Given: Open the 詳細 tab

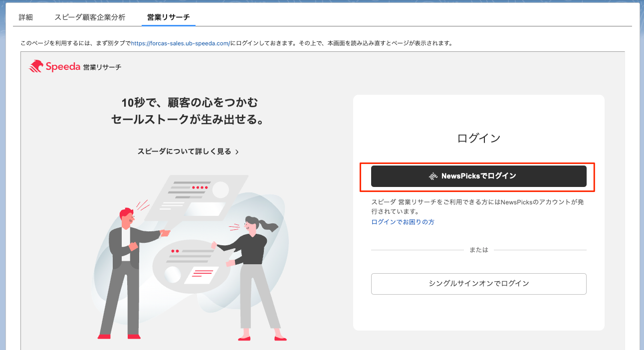Looking at the screenshot, I should [26, 17].
